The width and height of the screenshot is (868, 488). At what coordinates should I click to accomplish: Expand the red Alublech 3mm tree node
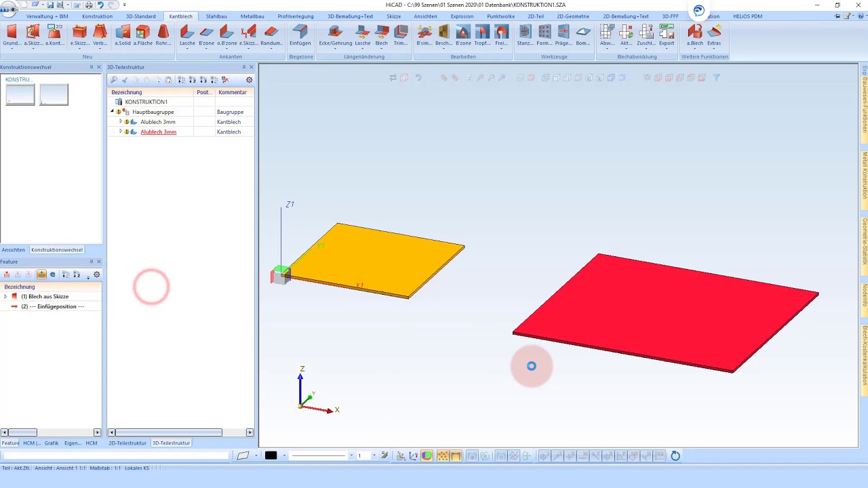pyautogui.click(x=120, y=131)
